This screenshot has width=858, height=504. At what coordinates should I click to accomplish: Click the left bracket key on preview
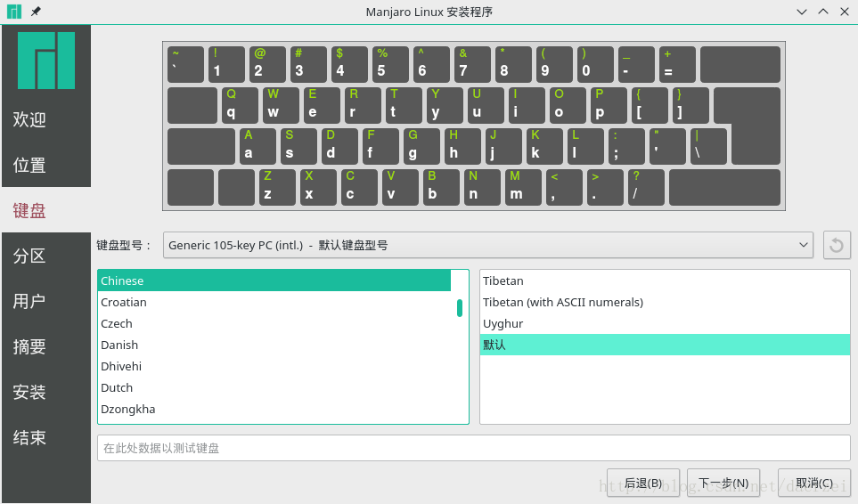click(650, 105)
